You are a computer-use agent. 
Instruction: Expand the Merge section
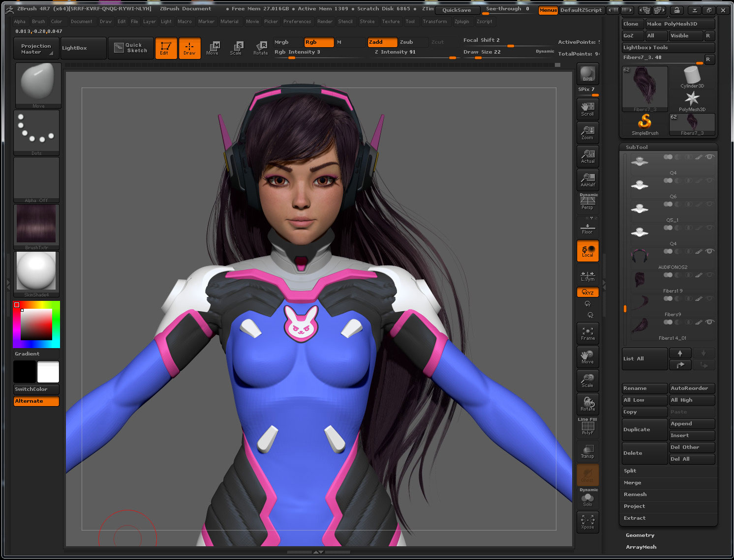pos(632,482)
